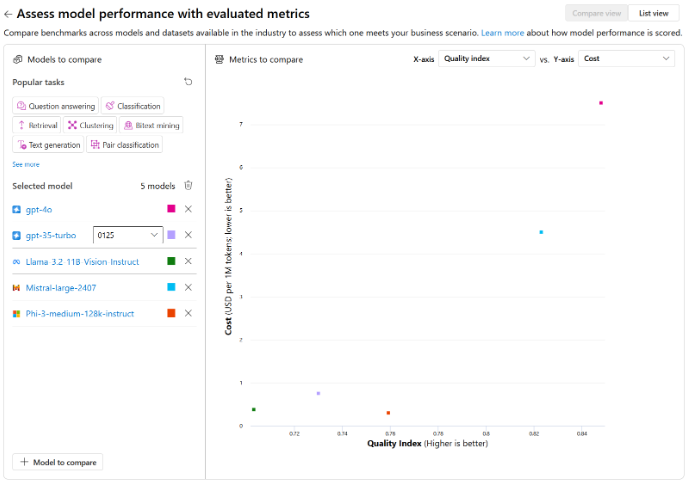This screenshot has width=687, height=485.
Task: Click the Mistral data point on chart
Action: (541, 232)
